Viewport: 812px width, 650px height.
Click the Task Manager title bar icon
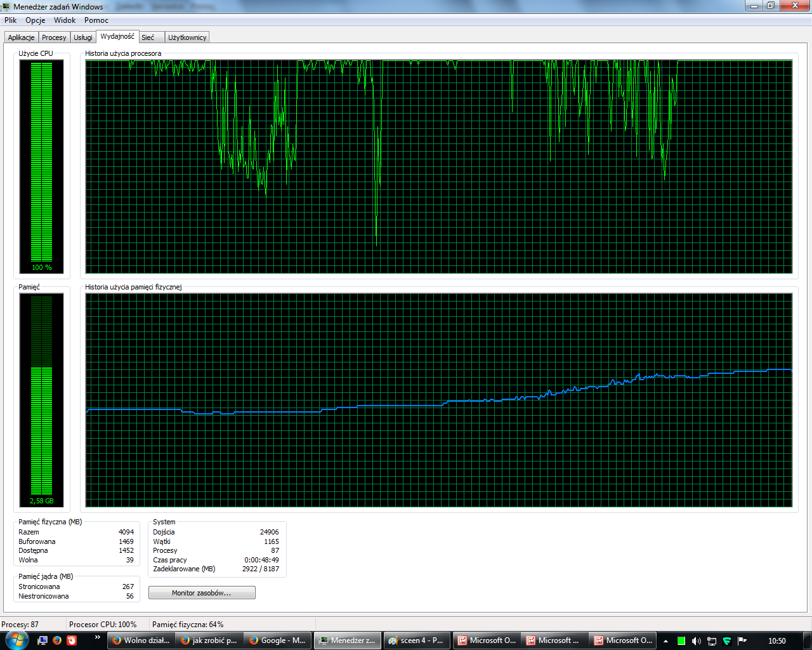point(6,6)
